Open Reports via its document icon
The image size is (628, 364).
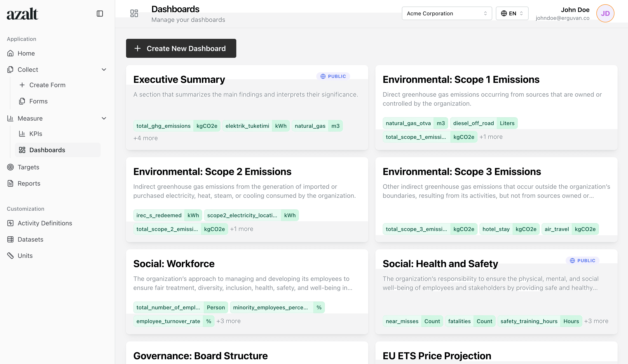click(x=10, y=183)
